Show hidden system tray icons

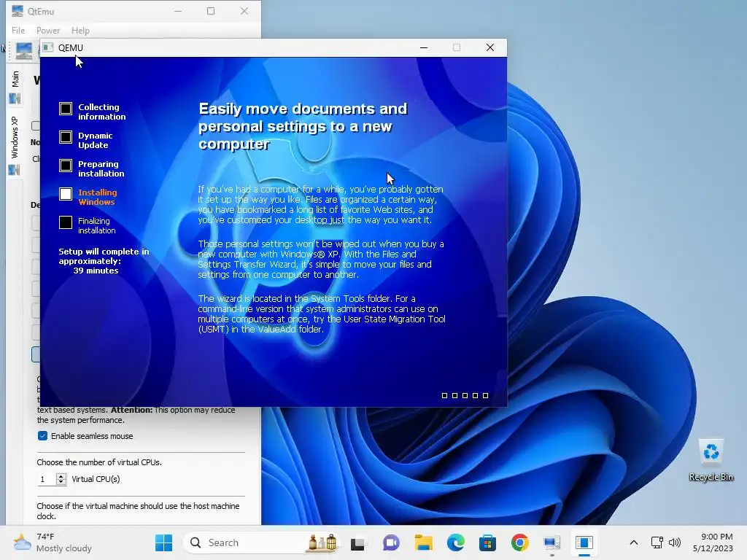[x=634, y=542]
